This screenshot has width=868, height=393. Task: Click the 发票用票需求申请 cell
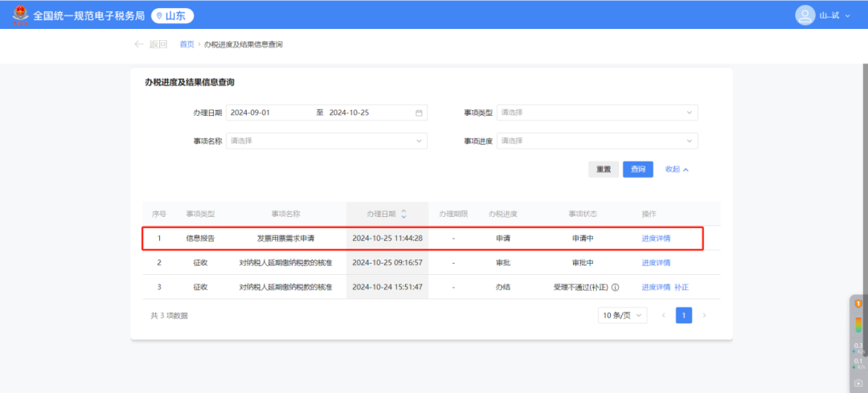point(285,239)
